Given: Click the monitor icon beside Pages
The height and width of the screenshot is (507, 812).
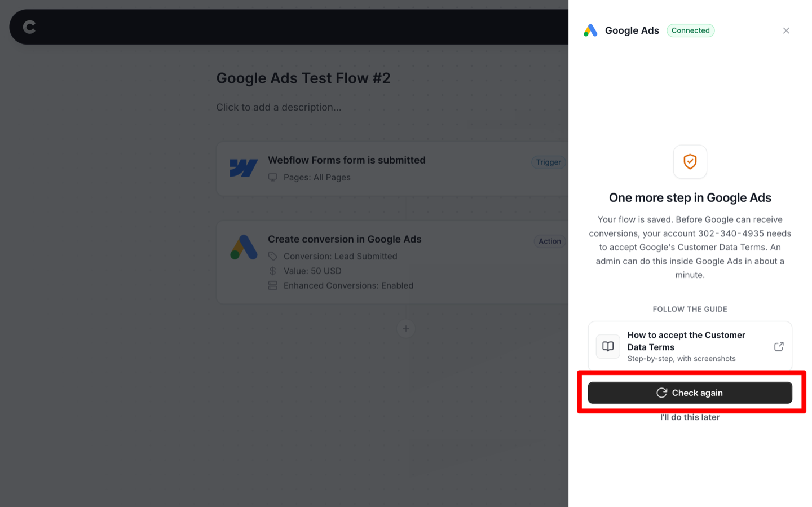Looking at the screenshot, I should 273,177.
